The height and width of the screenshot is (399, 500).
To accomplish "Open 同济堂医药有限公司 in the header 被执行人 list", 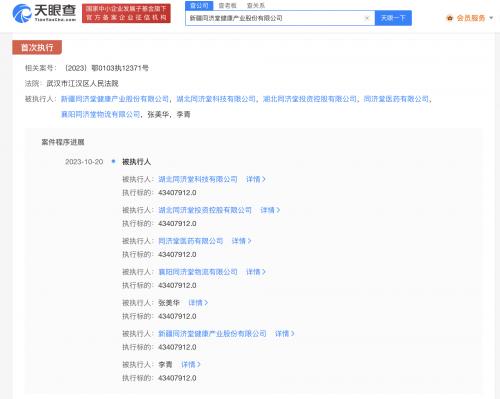I will click(x=396, y=99).
